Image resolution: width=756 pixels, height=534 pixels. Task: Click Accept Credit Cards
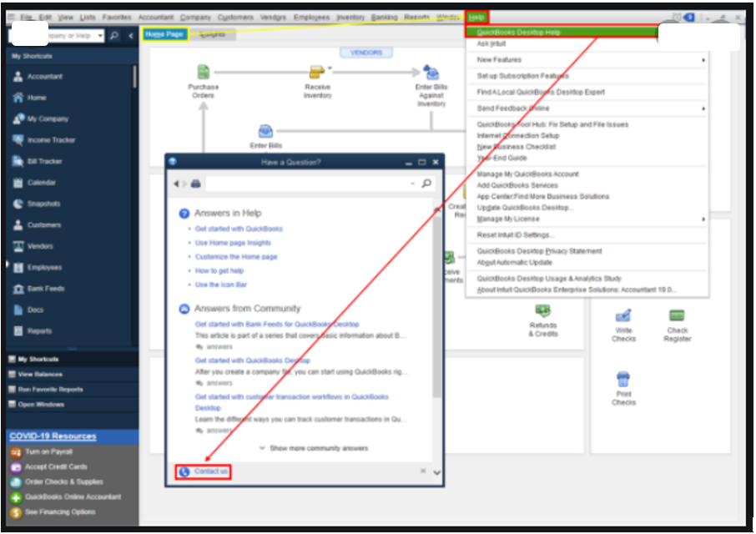pos(56,466)
